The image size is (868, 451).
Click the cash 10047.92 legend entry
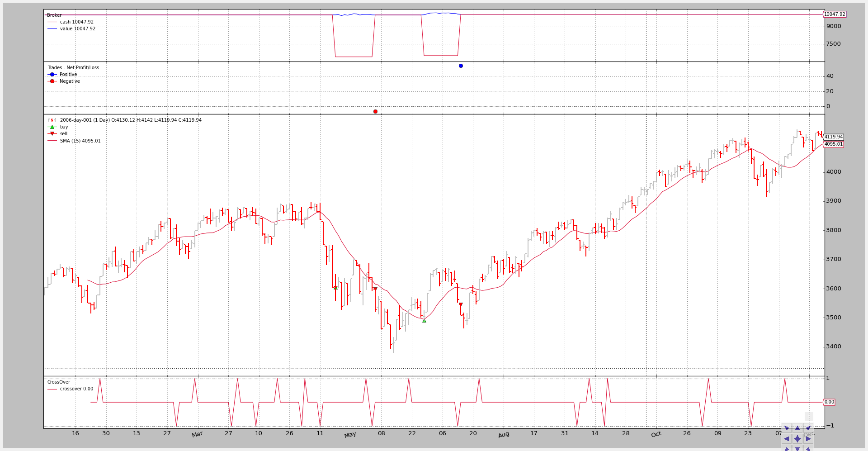(76, 22)
